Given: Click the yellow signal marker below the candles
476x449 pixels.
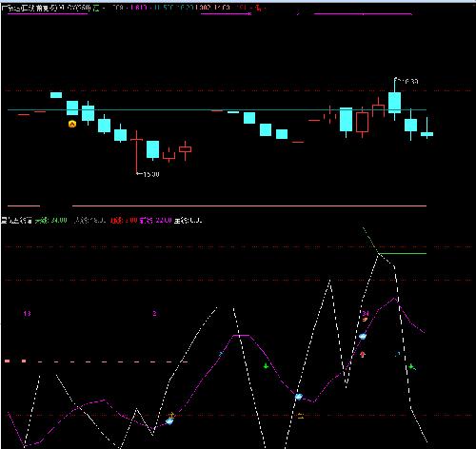Looking at the screenshot, I should click(72, 124).
